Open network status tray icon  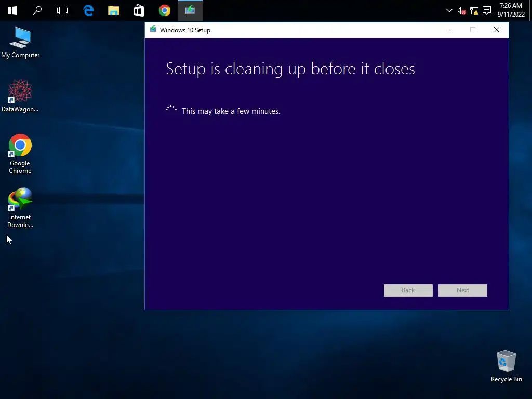click(474, 11)
